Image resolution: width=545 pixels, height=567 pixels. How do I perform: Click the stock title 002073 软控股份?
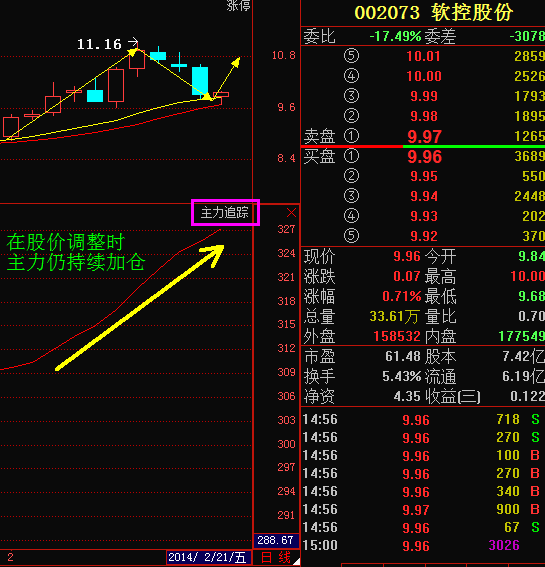(x=433, y=13)
